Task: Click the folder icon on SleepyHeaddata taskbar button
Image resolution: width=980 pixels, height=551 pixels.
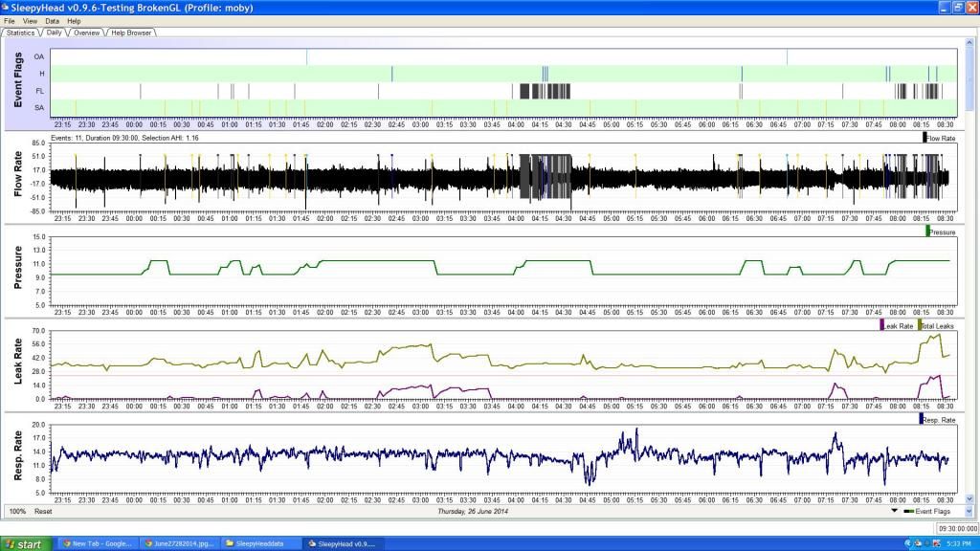Action: coord(230,543)
